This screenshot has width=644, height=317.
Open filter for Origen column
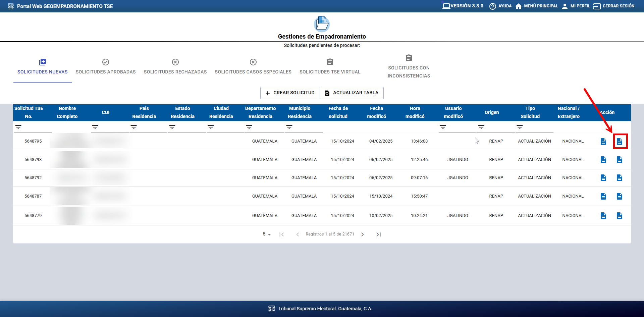click(481, 127)
